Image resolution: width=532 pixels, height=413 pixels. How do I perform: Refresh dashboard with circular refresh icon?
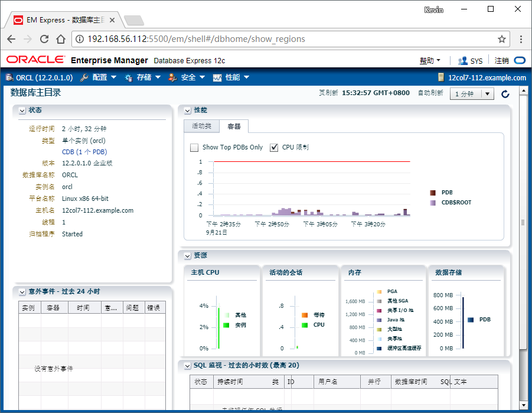pyautogui.click(x=505, y=94)
